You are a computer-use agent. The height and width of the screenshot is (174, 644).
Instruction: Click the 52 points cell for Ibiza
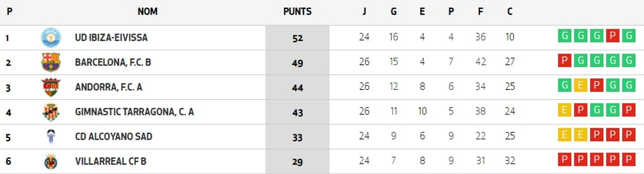click(x=297, y=38)
